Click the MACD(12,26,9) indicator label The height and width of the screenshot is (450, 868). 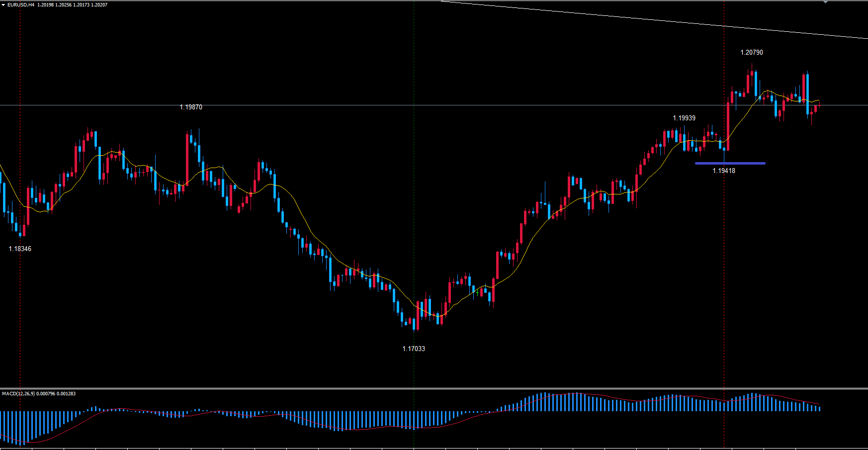pos(18,394)
